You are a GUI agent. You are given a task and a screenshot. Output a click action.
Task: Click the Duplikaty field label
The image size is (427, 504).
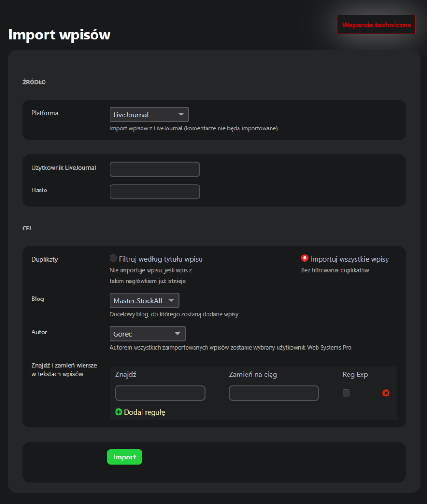[x=45, y=259]
